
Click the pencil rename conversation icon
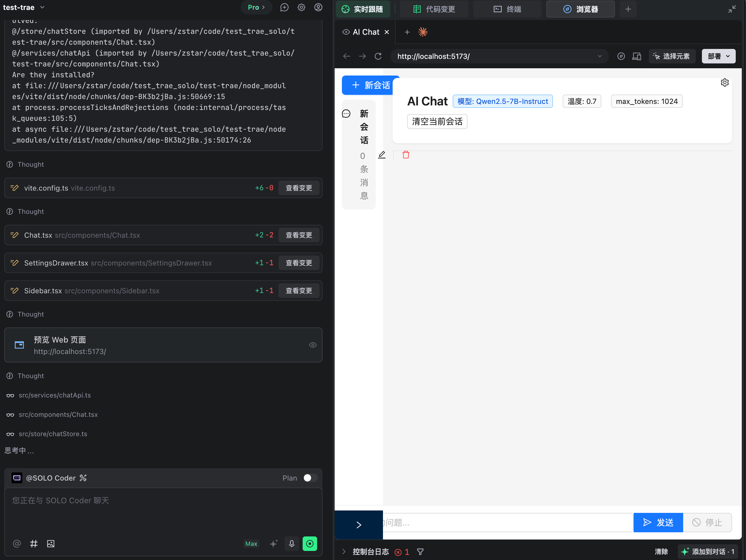pos(382,155)
